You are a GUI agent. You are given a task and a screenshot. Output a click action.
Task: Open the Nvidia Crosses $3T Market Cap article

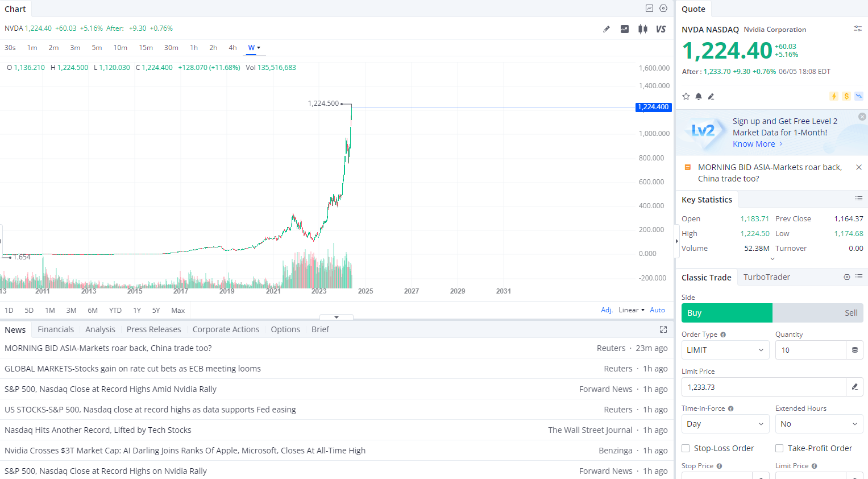tap(185, 451)
